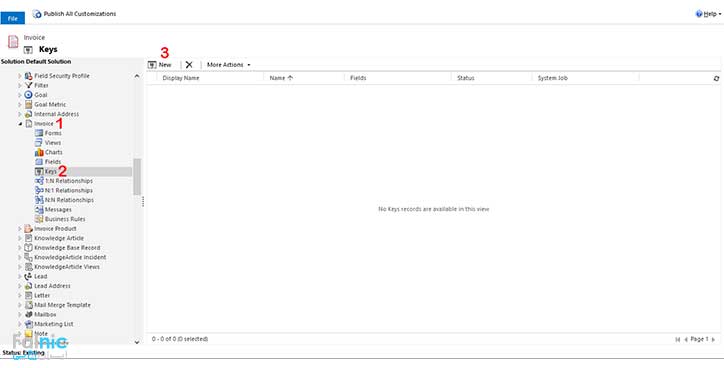The height and width of the screenshot is (368, 724).
Task: Click the Charts icon under Invoice
Action: pos(39,152)
